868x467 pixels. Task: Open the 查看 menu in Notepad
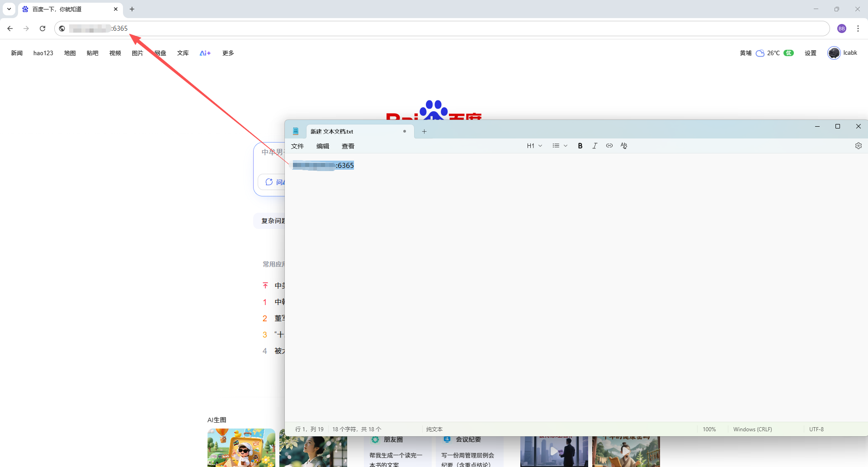(348, 146)
